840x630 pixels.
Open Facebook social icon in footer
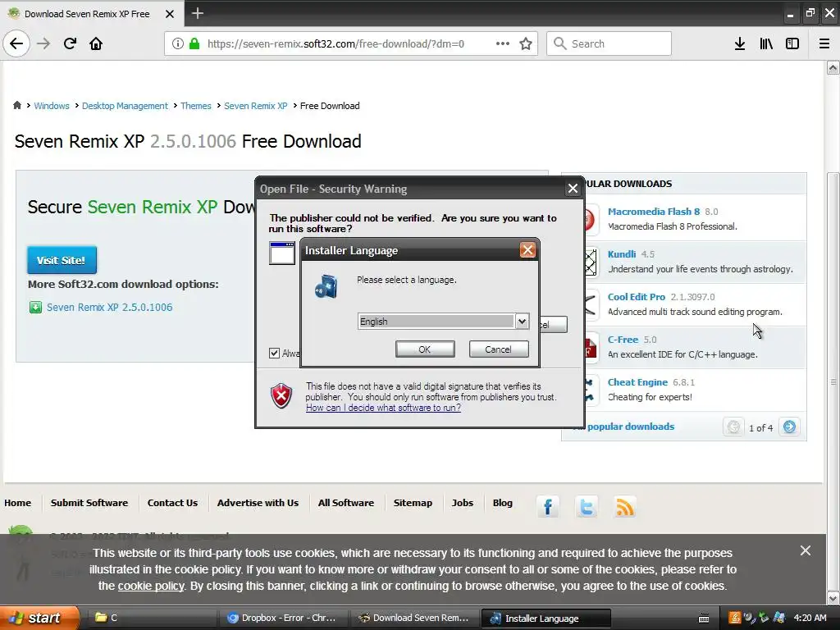(x=547, y=506)
